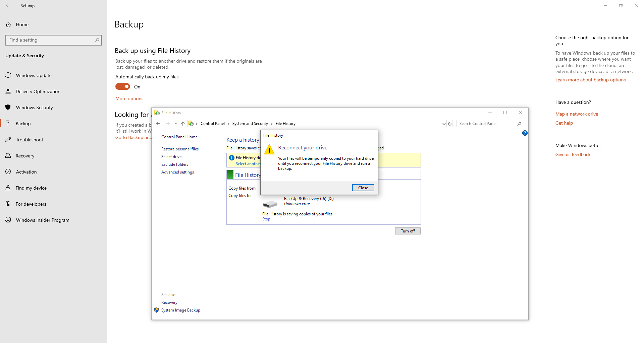Click the Windows Insider Program cat icon
Image resolution: width=644 pixels, height=343 pixels.
[8, 220]
